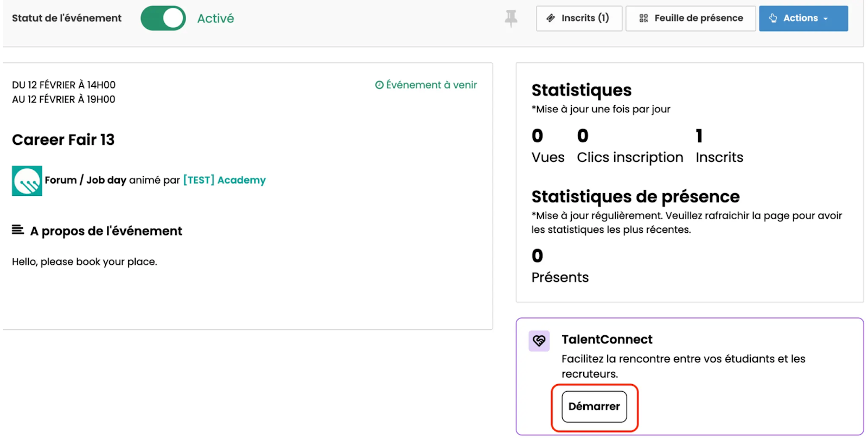Expand the Actions dropdown menu
Image resolution: width=868 pixels, height=446 pixels.
point(802,18)
